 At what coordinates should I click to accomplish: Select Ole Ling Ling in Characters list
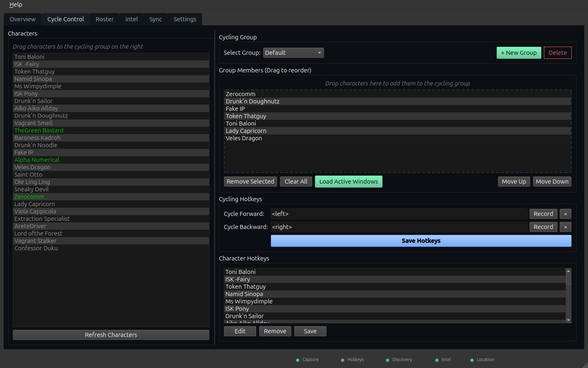point(111,182)
